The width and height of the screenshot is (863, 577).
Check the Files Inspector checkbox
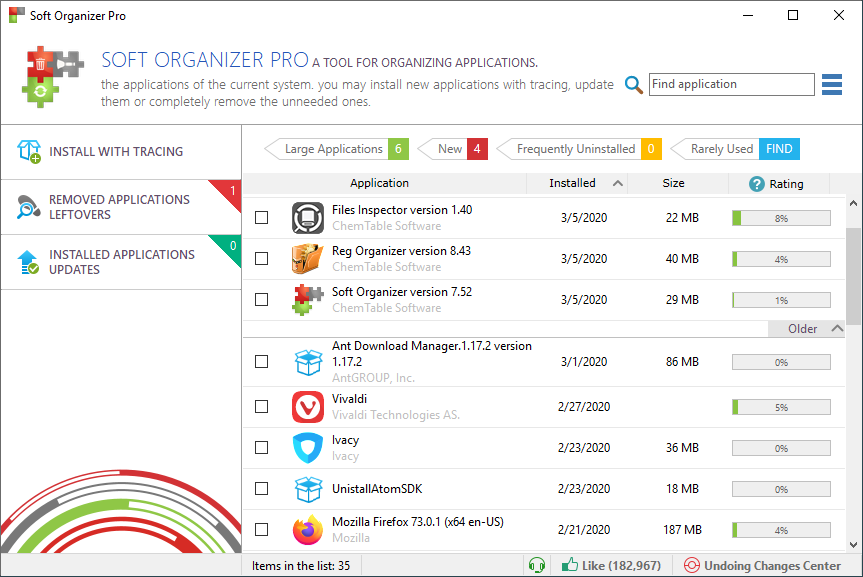click(x=261, y=217)
